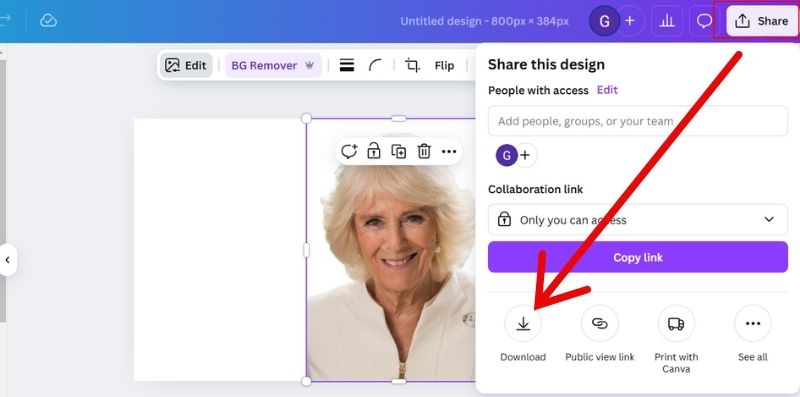Click the Untitled design title text

485,21
